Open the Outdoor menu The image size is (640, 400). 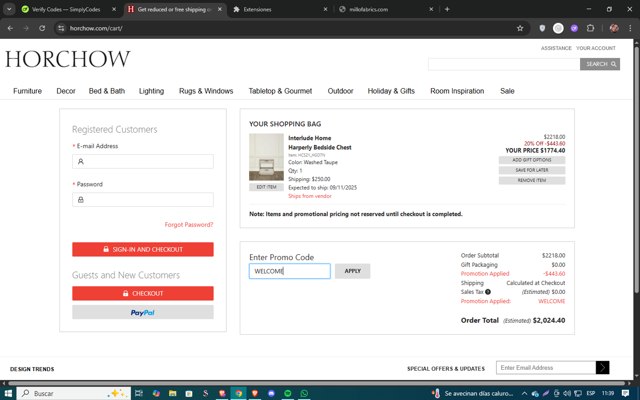click(x=340, y=91)
